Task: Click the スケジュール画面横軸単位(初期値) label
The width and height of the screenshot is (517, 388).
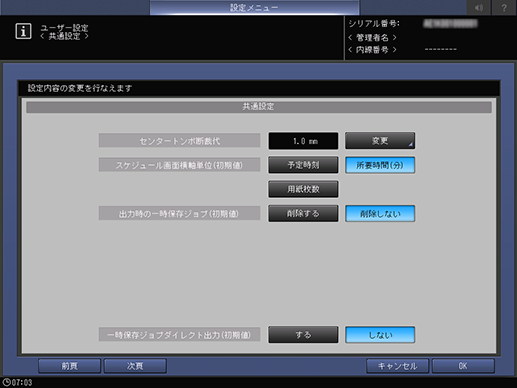Action: click(179, 165)
